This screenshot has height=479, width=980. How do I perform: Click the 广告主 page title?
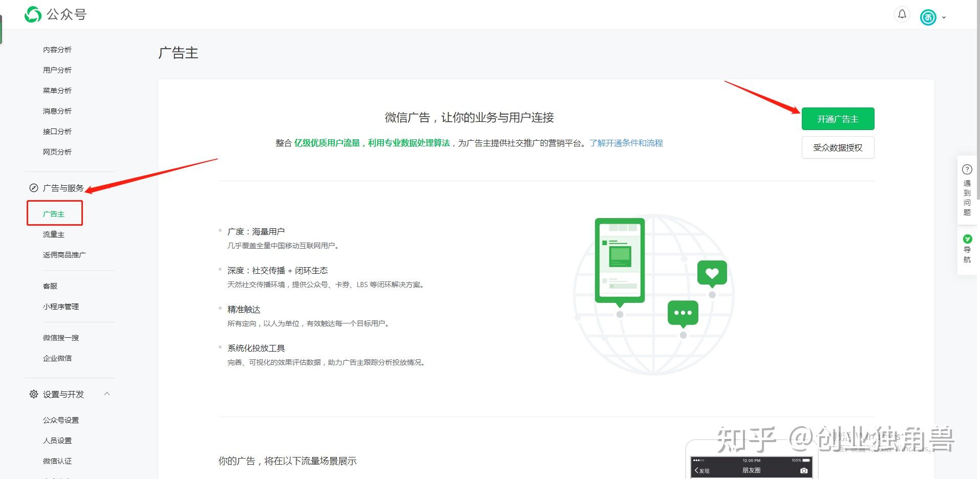click(178, 53)
